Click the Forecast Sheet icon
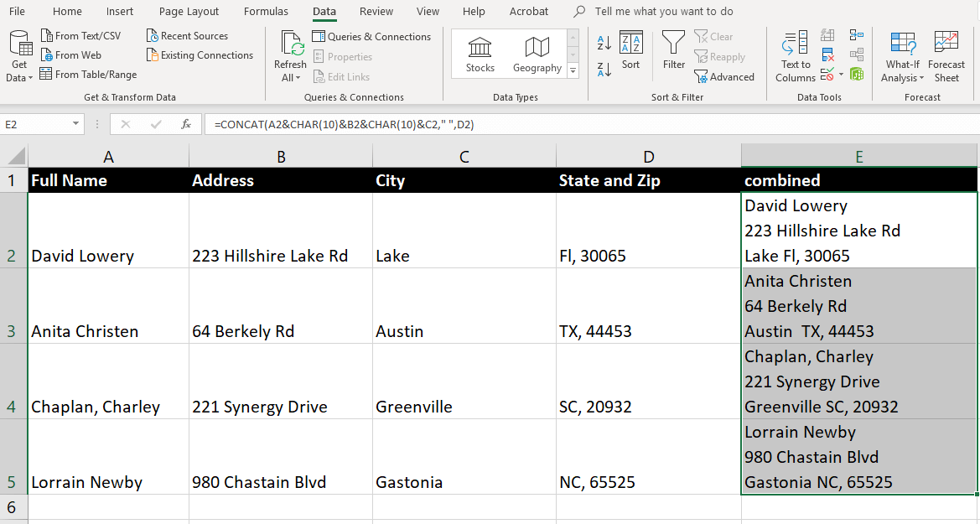Image resolution: width=980 pixels, height=524 pixels. (946, 56)
